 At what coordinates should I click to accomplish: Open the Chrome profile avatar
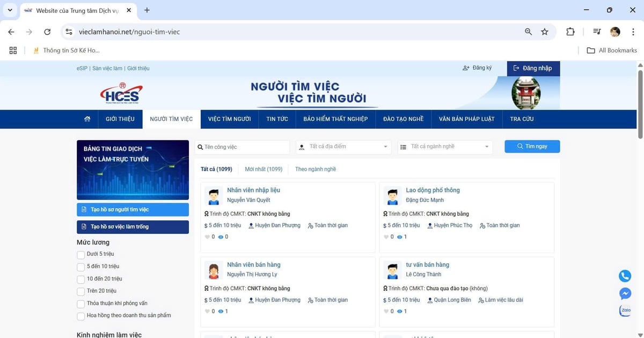click(x=615, y=32)
